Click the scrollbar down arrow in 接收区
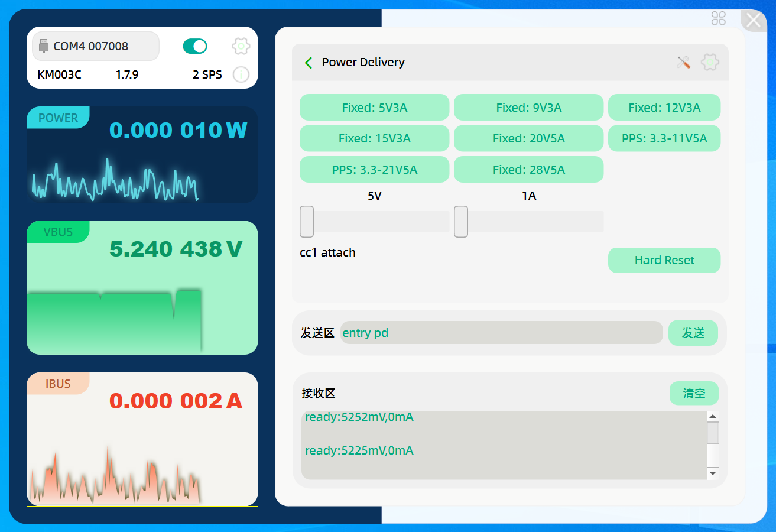 713,473
